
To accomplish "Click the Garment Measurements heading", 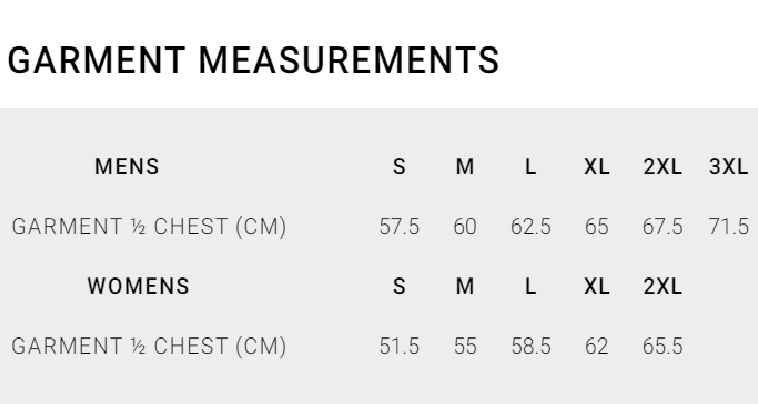I will 253,60.
